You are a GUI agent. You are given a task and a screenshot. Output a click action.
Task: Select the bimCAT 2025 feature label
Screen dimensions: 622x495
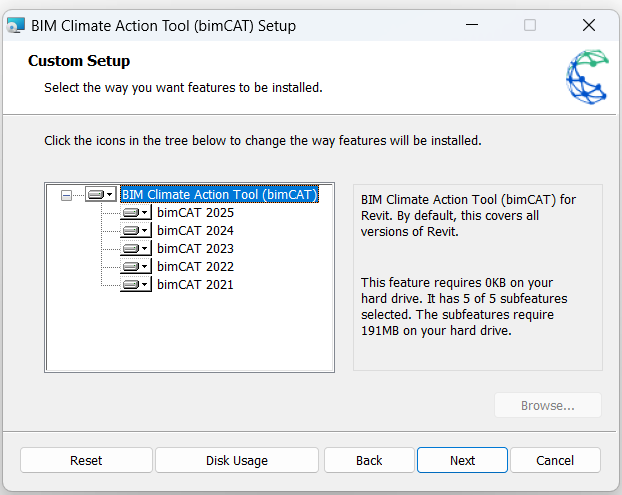(x=195, y=213)
